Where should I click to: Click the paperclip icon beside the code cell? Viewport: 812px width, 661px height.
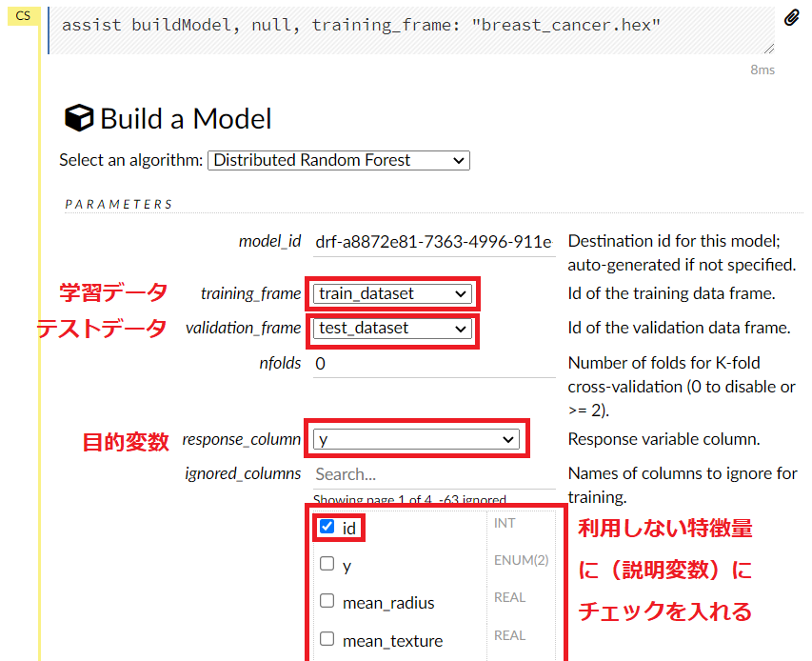click(792, 18)
